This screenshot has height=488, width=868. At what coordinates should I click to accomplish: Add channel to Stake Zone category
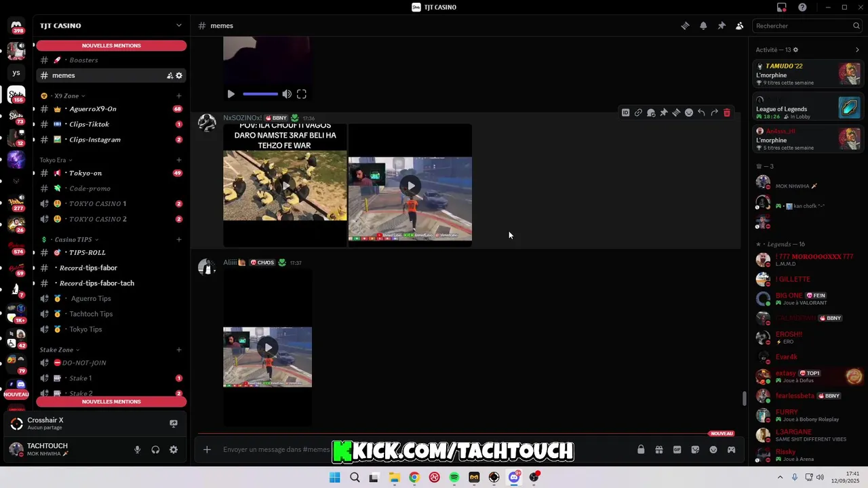tap(179, 350)
